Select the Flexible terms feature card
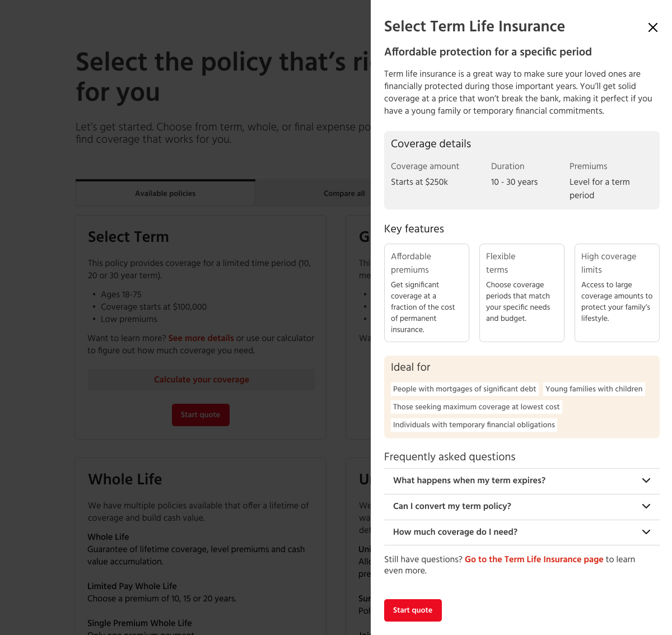This screenshot has width=672, height=635. pos(521,292)
